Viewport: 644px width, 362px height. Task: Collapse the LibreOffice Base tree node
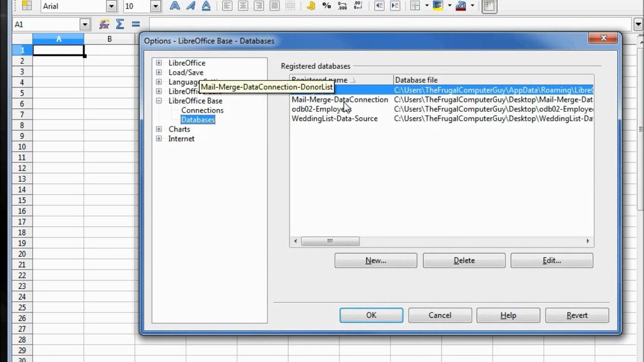159,101
